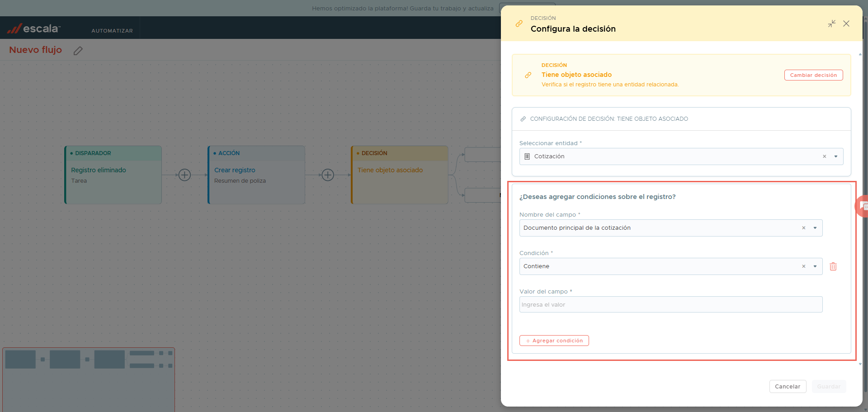868x412 pixels.
Task: Click the plus icon between Acción and Decisión nodes
Action: (328, 175)
